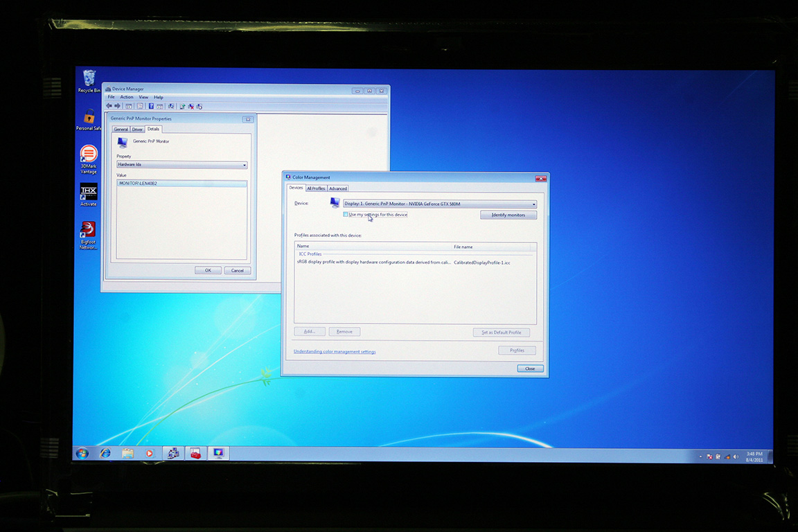Viewport: 798px width, 532px height.
Task: Click the Forward arrow in Device Manager toolbar
Action: [x=118, y=106]
